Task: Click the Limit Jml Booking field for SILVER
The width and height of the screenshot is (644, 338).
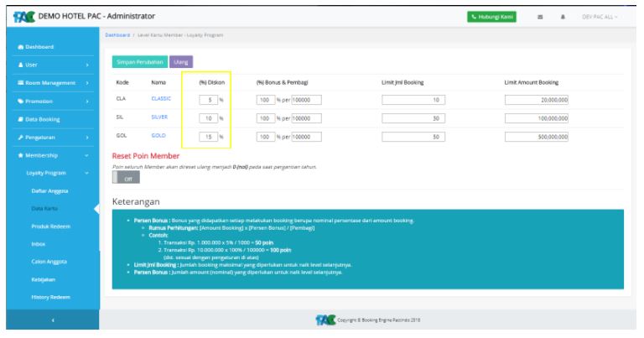Action: (x=413, y=118)
